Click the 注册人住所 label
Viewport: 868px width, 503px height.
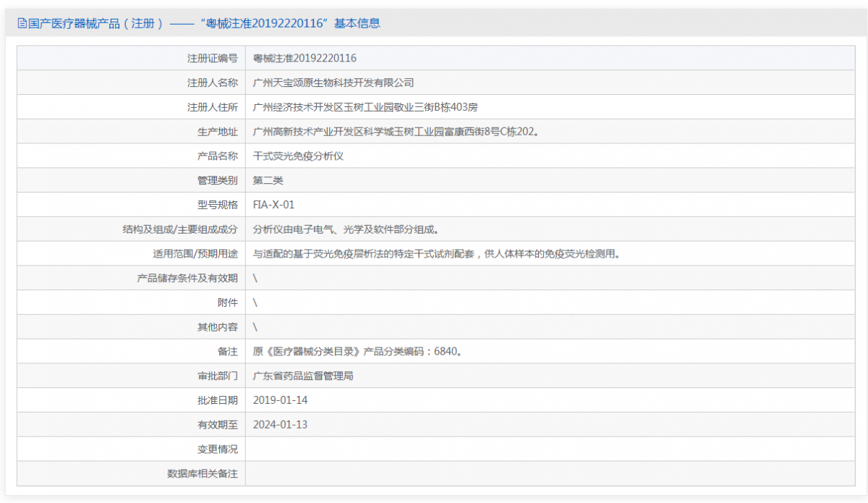(x=213, y=107)
